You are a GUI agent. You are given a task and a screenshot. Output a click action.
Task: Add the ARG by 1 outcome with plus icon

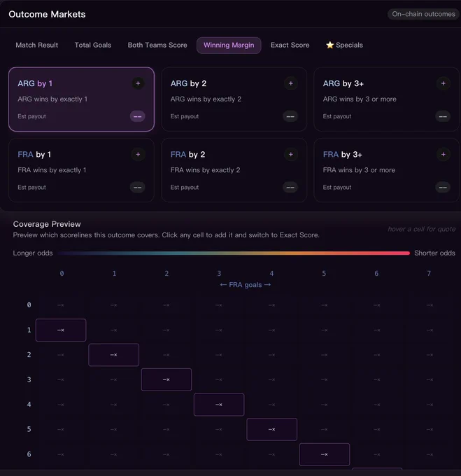[x=138, y=83]
